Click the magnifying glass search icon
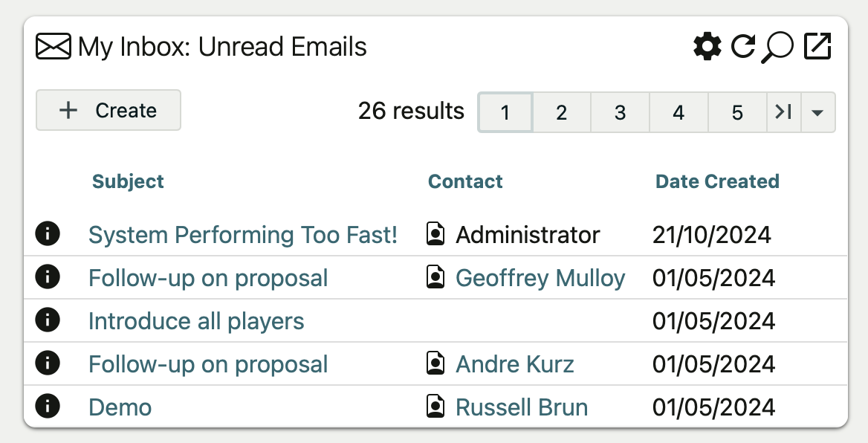 coord(777,48)
